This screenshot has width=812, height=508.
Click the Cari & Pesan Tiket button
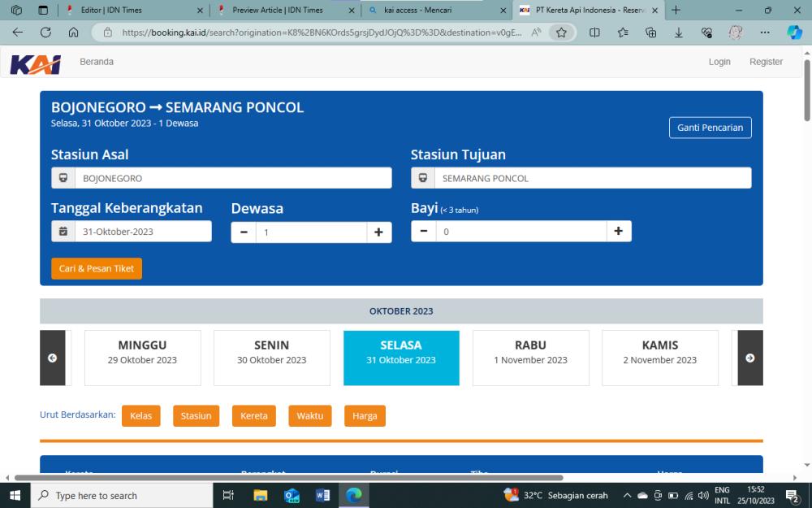coord(97,268)
